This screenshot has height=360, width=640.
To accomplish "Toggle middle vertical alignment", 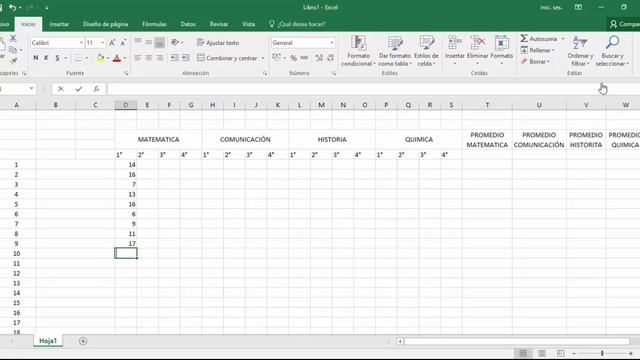I will [x=149, y=42].
